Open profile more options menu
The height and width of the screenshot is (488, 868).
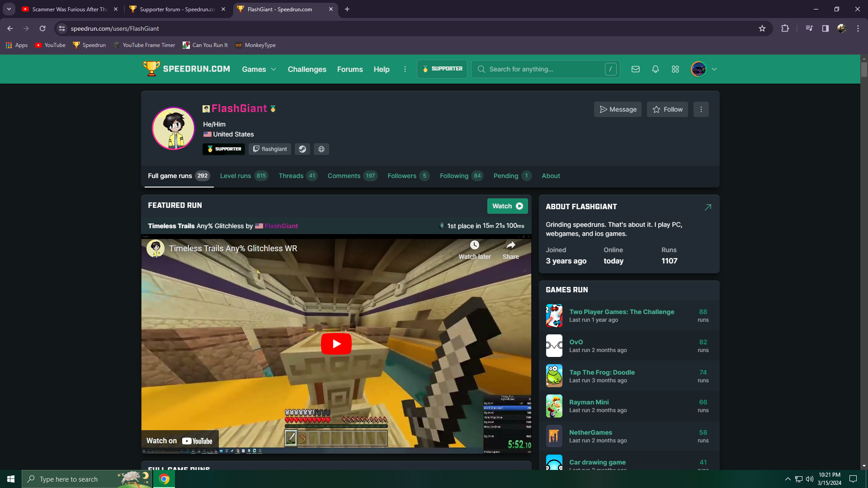(x=701, y=109)
